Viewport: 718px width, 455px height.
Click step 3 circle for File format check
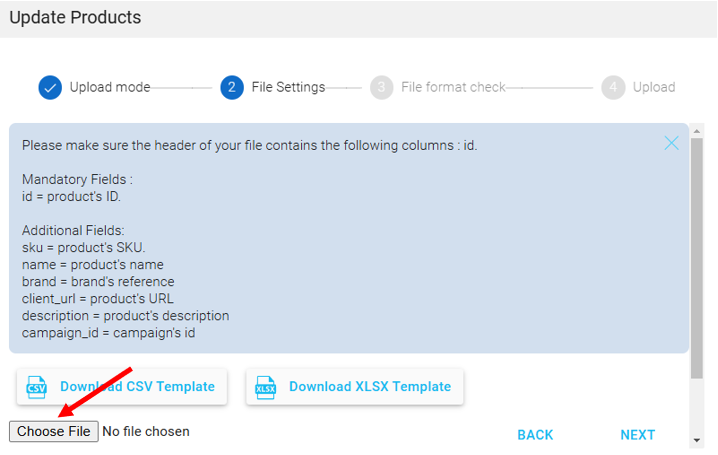(381, 87)
